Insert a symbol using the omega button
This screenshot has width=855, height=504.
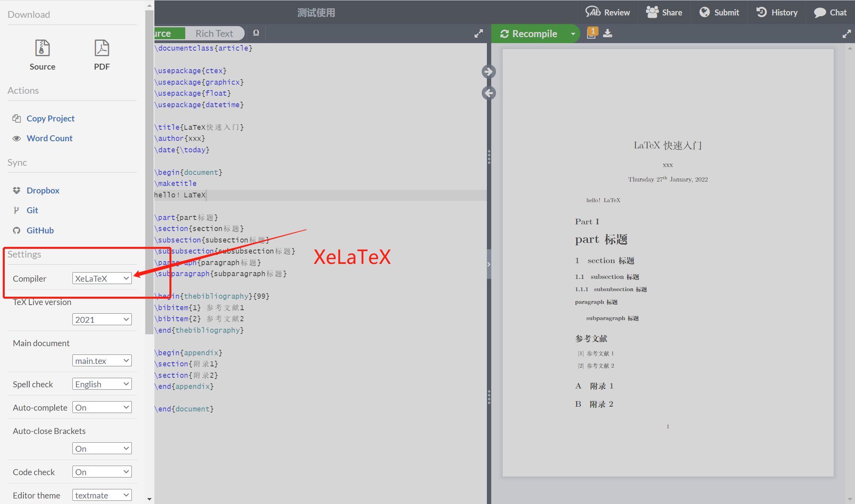(x=256, y=33)
